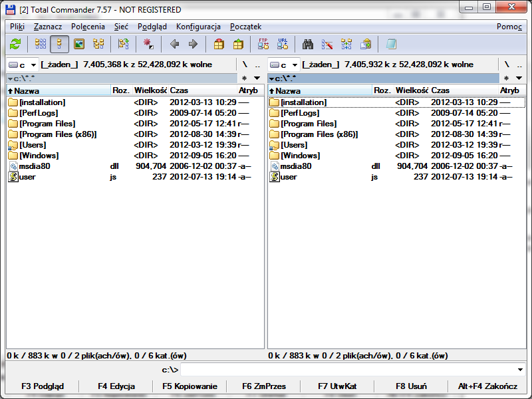Screen dimensions: 532x399
Task: Go to root directory in right panel
Action: [507, 65]
